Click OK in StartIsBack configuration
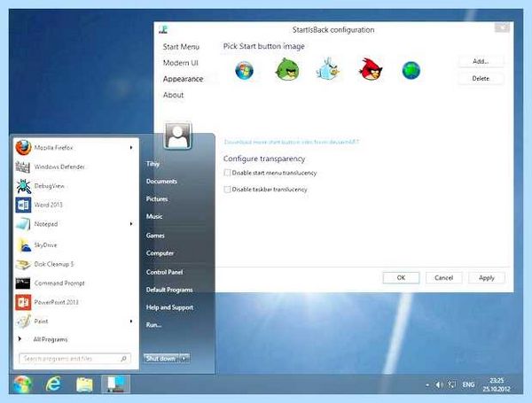This screenshot has width=532, height=403. (x=401, y=277)
